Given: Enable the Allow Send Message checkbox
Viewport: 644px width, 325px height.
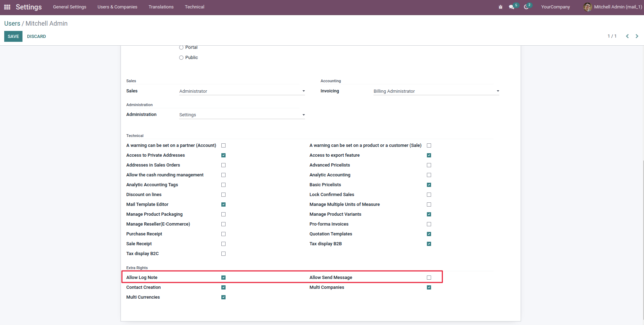Looking at the screenshot, I should 429,278.
